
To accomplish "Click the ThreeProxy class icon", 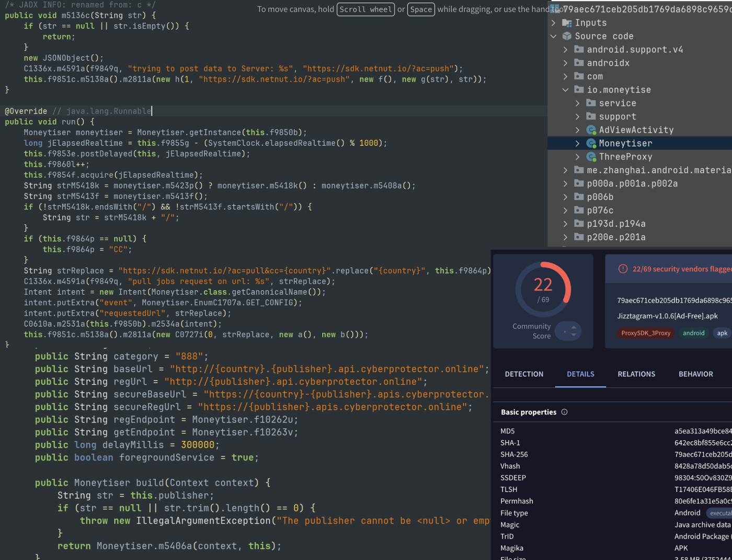I will pos(591,157).
